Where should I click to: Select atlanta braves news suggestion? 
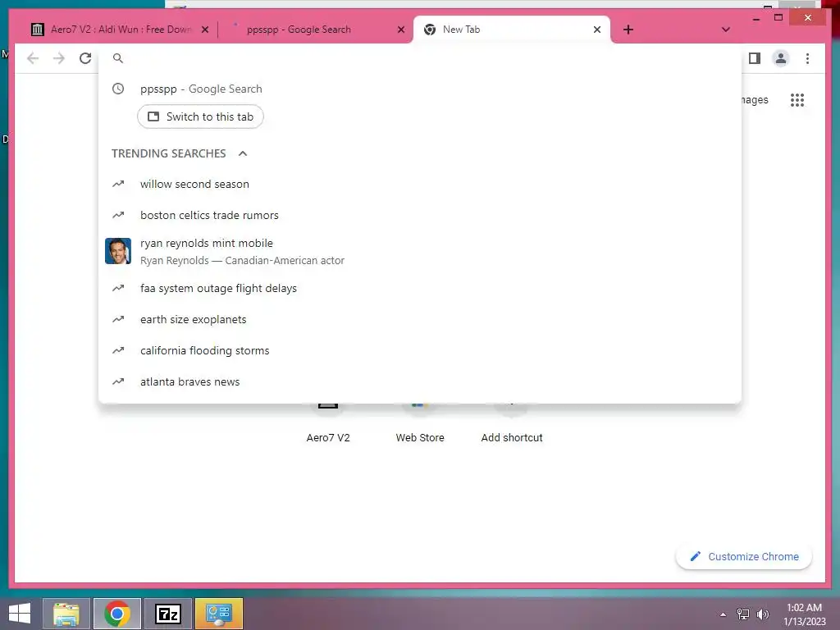[420, 382]
